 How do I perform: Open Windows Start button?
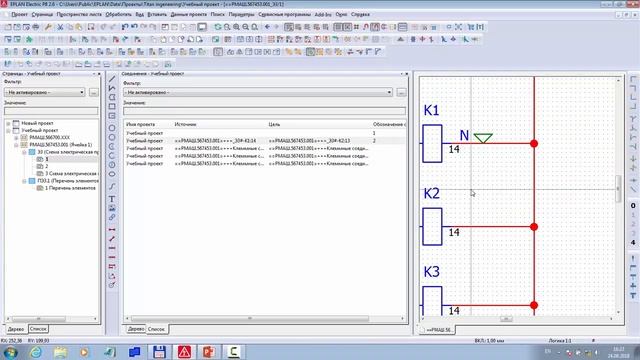click(x=10, y=352)
